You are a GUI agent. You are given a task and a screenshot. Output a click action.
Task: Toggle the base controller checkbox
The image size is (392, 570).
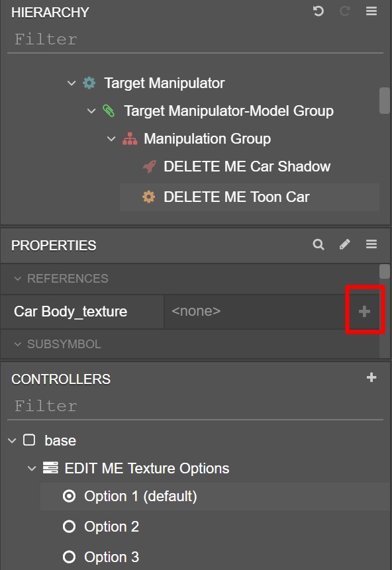coord(29,440)
